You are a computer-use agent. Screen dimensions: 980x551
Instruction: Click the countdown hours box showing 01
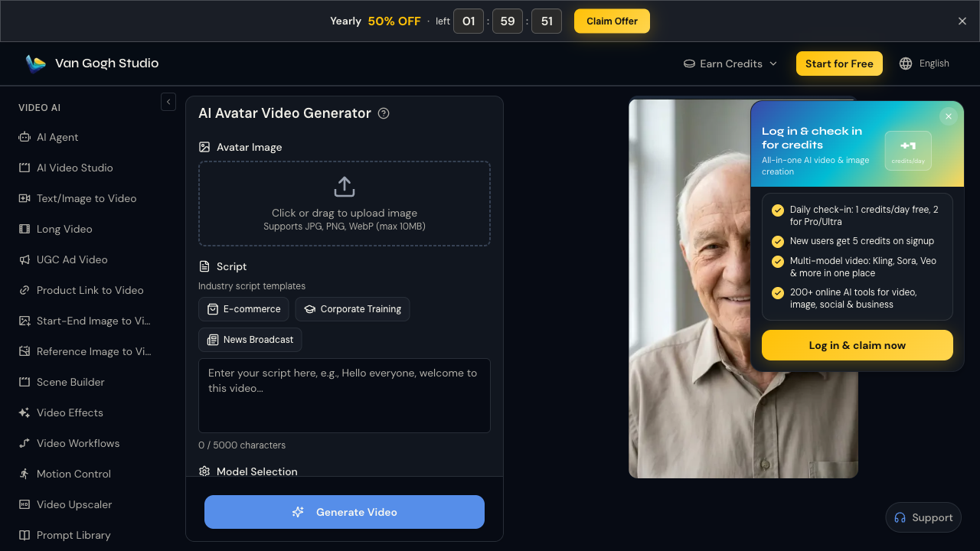click(x=469, y=21)
